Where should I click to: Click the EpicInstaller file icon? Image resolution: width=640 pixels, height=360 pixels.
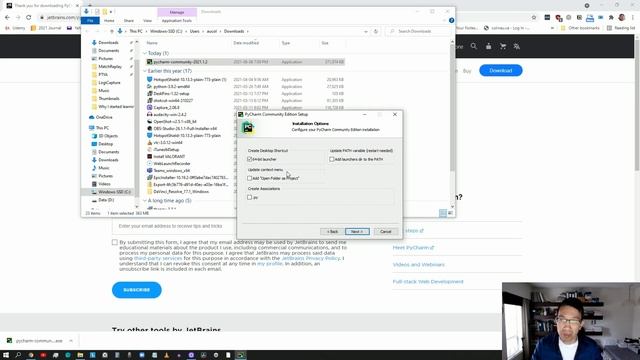(149, 178)
